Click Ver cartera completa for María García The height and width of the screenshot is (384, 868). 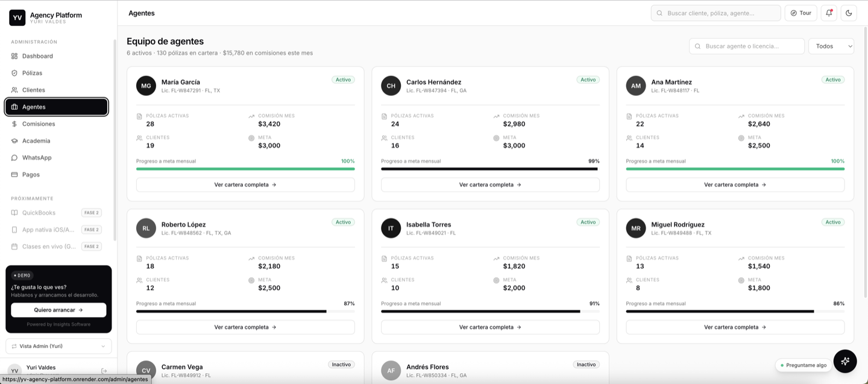245,184
